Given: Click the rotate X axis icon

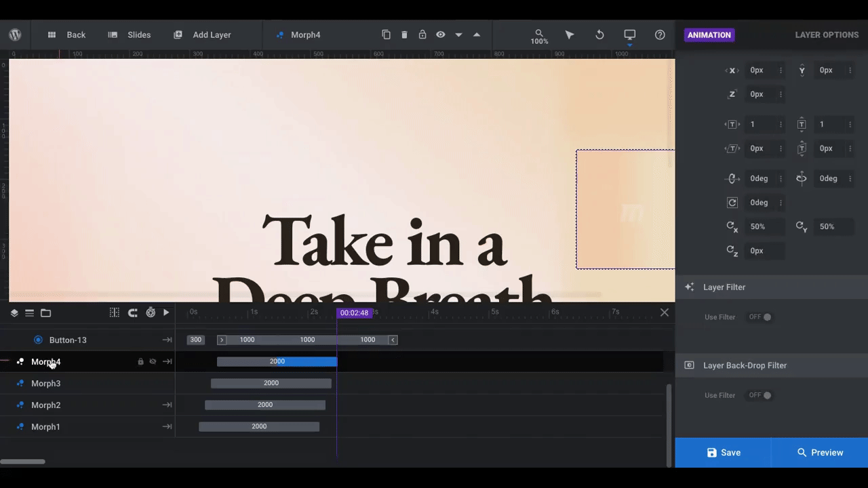Looking at the screenshot, I should pos(732,178).
